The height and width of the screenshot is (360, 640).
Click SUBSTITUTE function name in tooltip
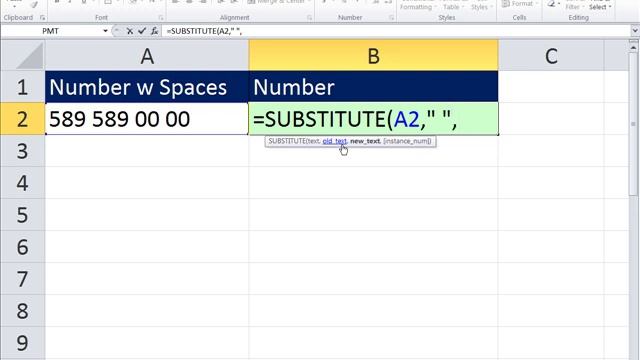coord(287,141)
